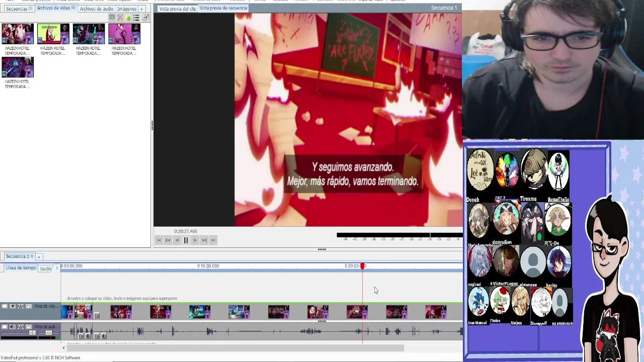Click speaker icon on second audio clip
Screen dimensions: 644x362
(104, 336)
